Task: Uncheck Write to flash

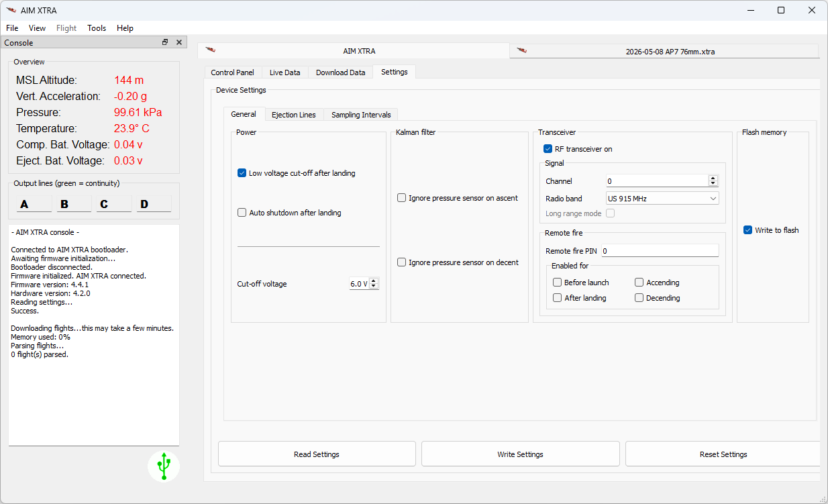Action: point(747,230)
